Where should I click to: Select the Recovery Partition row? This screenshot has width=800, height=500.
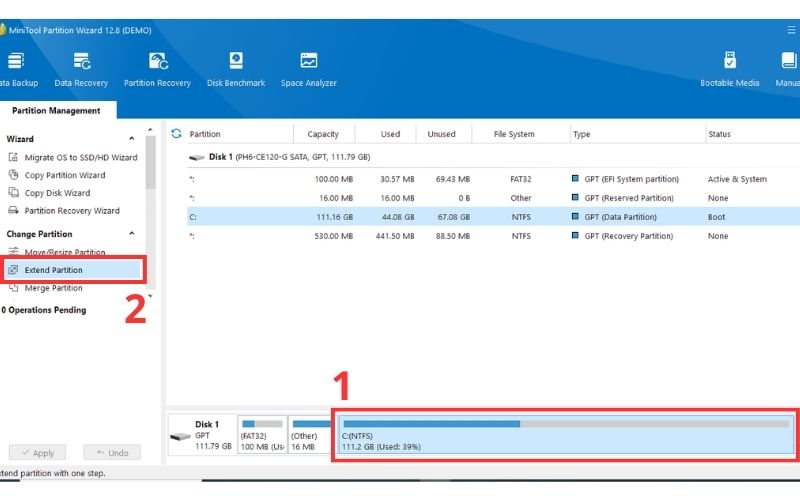tap(493, 236)
